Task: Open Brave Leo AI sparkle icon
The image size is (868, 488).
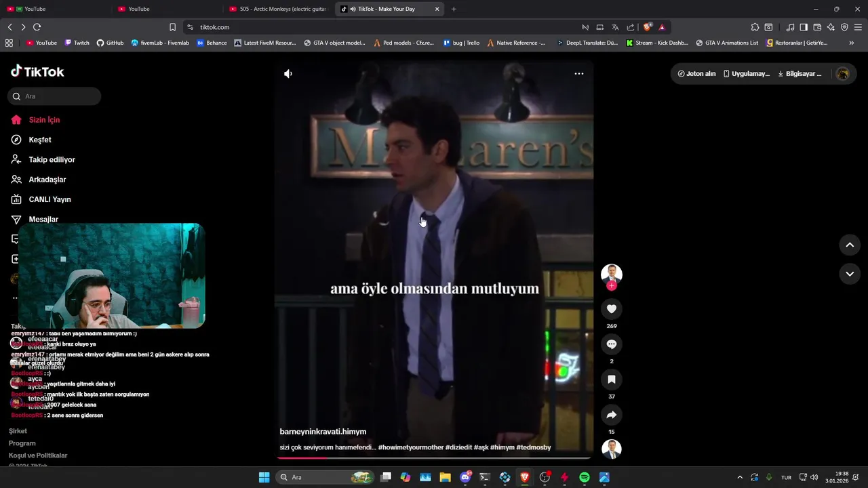Action: [831, 27]
